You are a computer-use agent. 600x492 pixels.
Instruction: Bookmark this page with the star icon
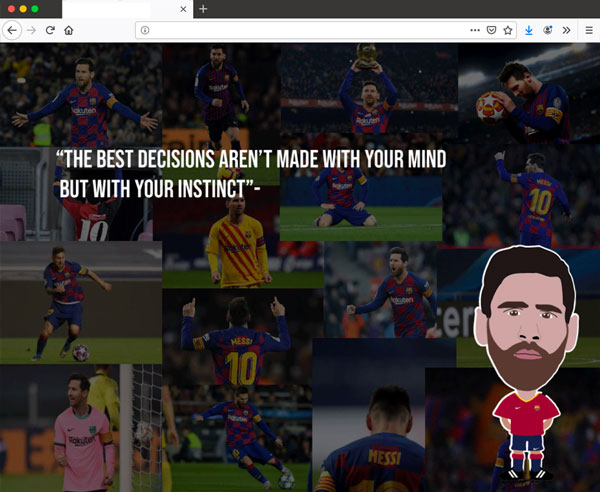pos(507,30)
